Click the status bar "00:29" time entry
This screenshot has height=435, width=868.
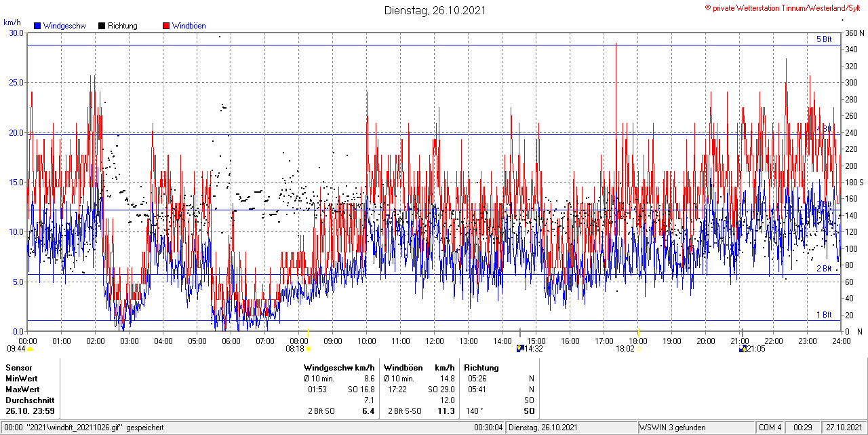(x=803, y=428)
